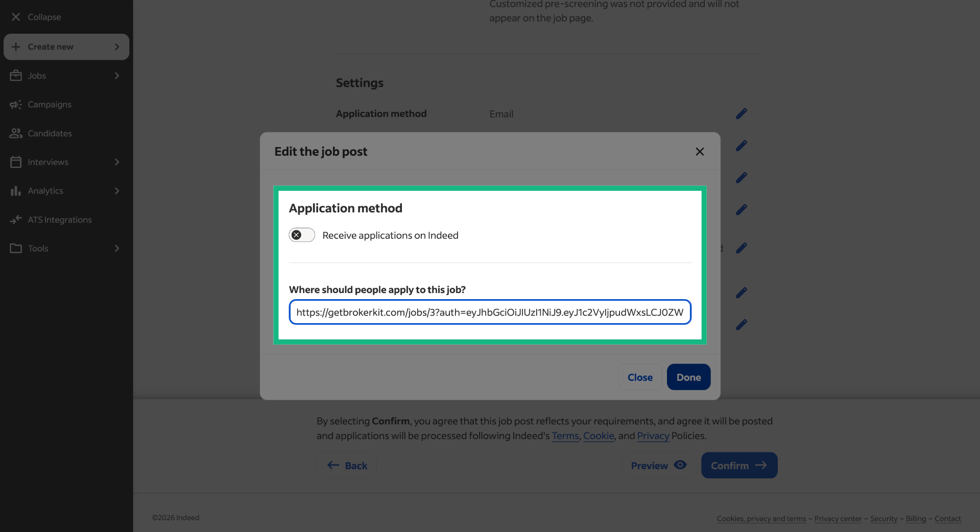Select the ATS Integrations icon
This screenshot has height=532, width=980.
pos(16,220)
